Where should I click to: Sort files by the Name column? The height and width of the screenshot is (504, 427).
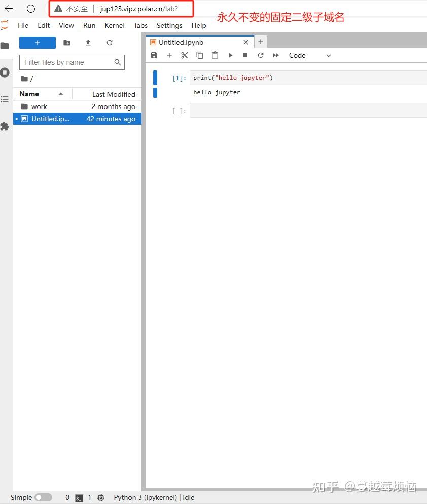[x=43, y=94]
